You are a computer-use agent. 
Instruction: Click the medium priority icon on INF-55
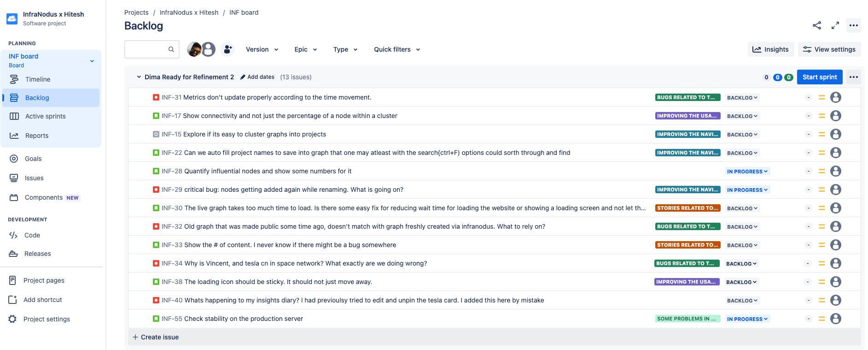tap(821, 319)
